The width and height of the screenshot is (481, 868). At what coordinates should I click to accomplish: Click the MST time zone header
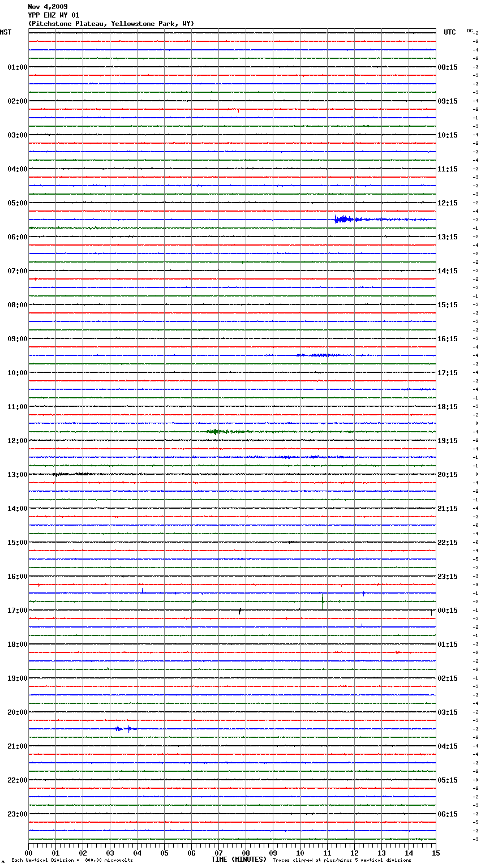pyautogui.click(x=6, y=32)
